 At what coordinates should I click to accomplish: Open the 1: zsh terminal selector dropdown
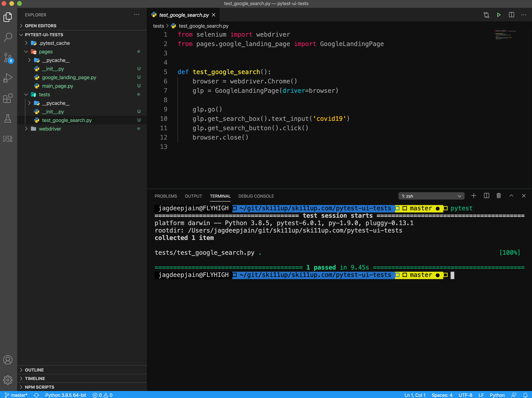click(x=431, y=196)
